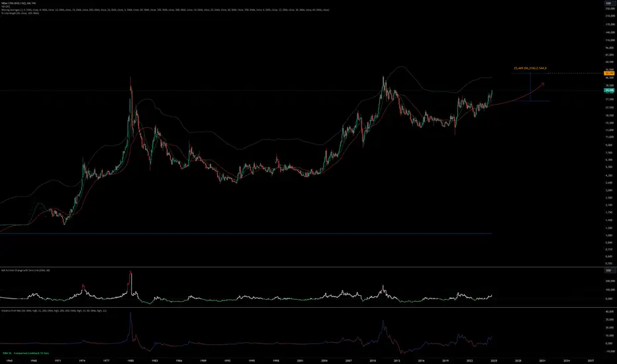Click the SMA 36 label in bottom pane

click(7, 353)
